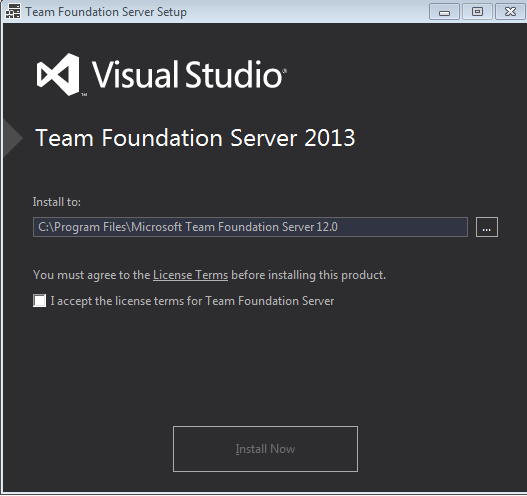Minimize the setup window

(x=444, y=12)
